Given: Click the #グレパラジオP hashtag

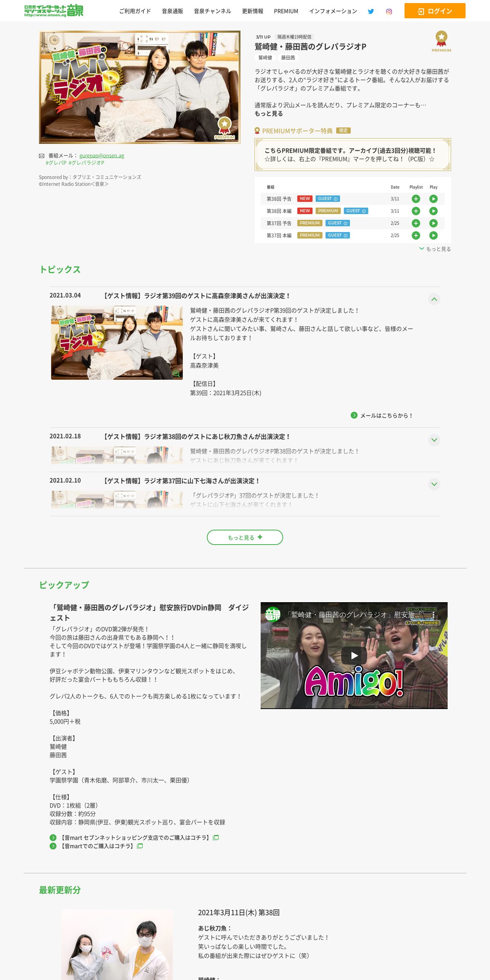Looking at the screenshot, I should 87,163.
